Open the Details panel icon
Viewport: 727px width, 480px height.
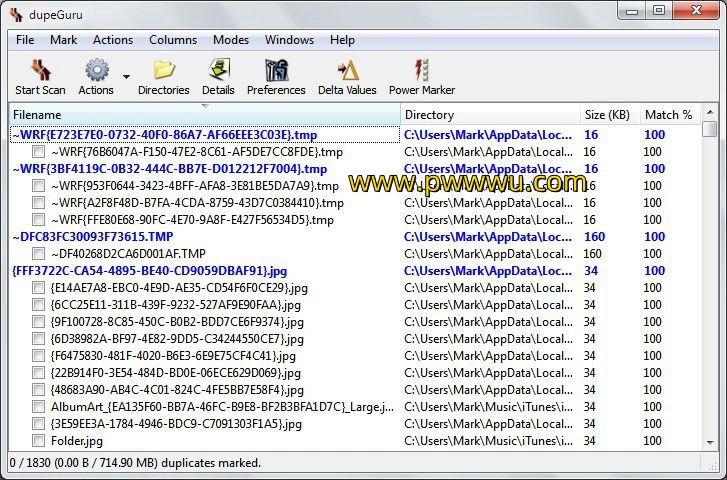(x=218, y=70)
